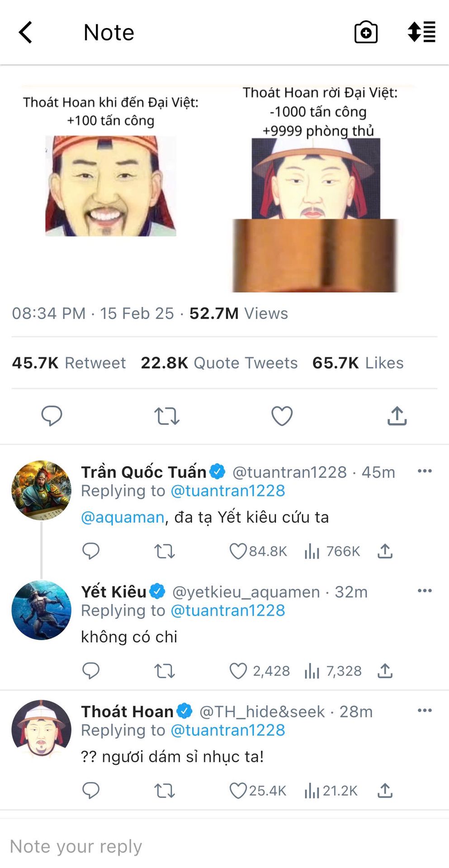This screenshot has height=868, width=449.
Task: Open the 65.7K Likes list
Action: [x=358, y=363]
